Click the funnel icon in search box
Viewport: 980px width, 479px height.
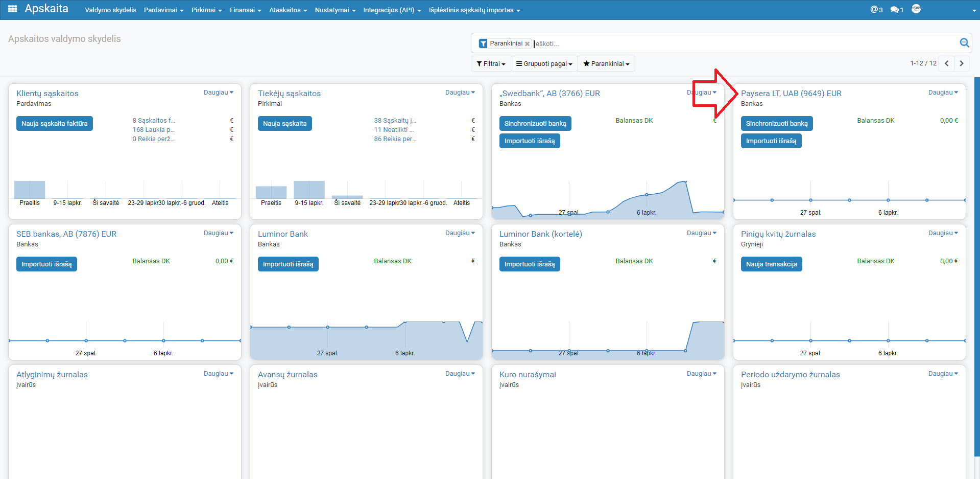483,43
